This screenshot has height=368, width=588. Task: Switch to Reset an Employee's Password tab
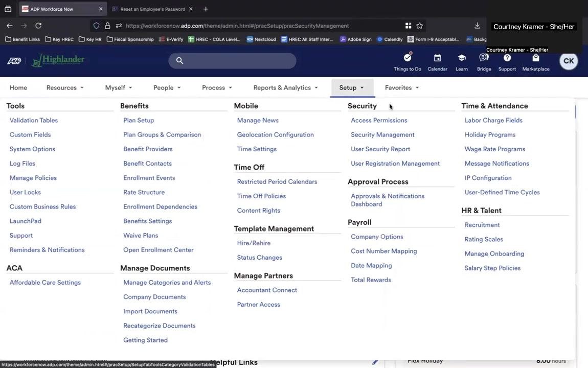[153, 9]
